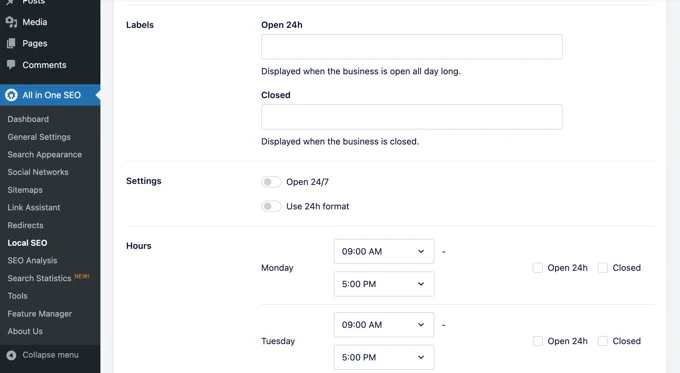Select Local SEO submenu item

[27, 243]
